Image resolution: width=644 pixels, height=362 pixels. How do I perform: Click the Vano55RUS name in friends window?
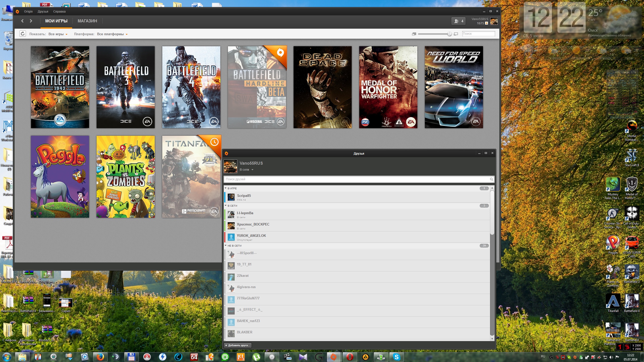[251, 163]
